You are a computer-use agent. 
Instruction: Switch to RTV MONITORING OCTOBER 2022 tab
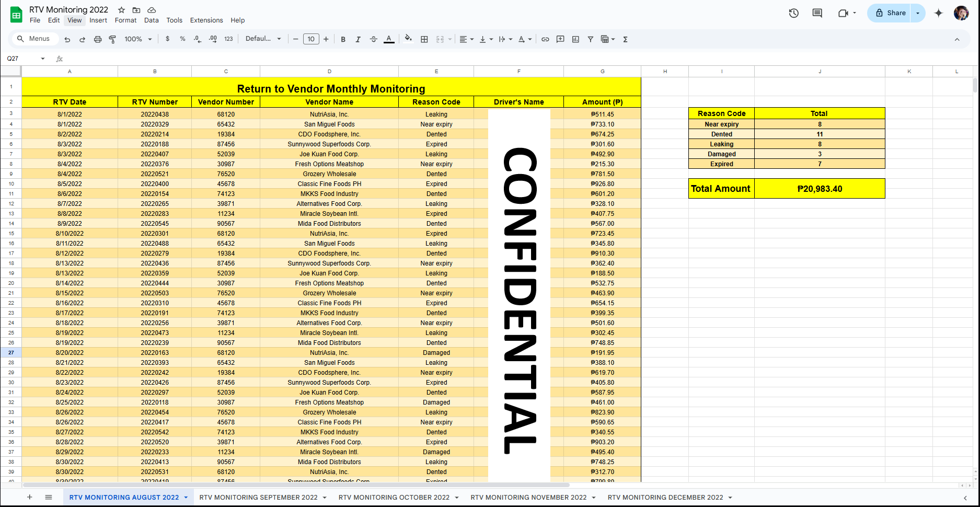point(394,498)
